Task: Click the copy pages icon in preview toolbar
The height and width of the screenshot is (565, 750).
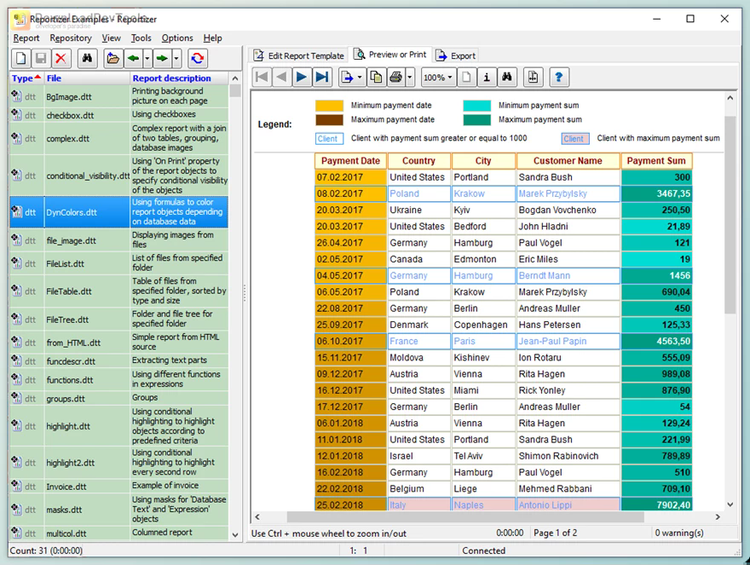Action: click(x=376, y=77)
